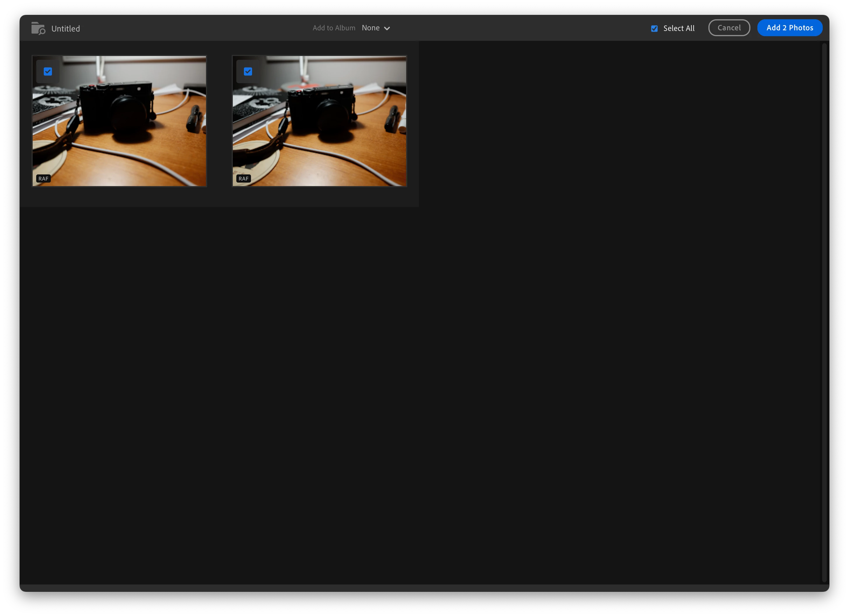The width and height of the screenshot is (849, 616).
Task: Click the RAF badge on first photo
Action: click(x=43, y=178)
